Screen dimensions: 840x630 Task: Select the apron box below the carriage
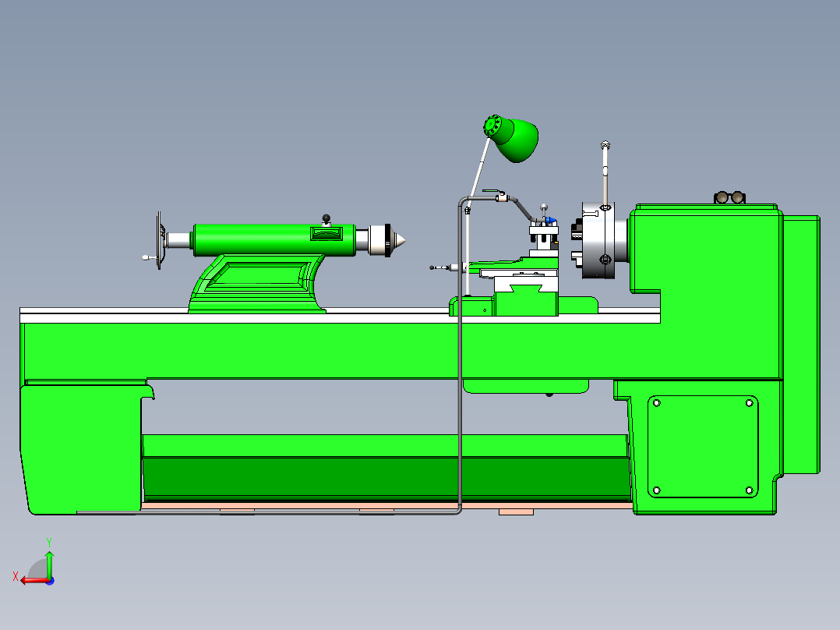pos(526,386)
